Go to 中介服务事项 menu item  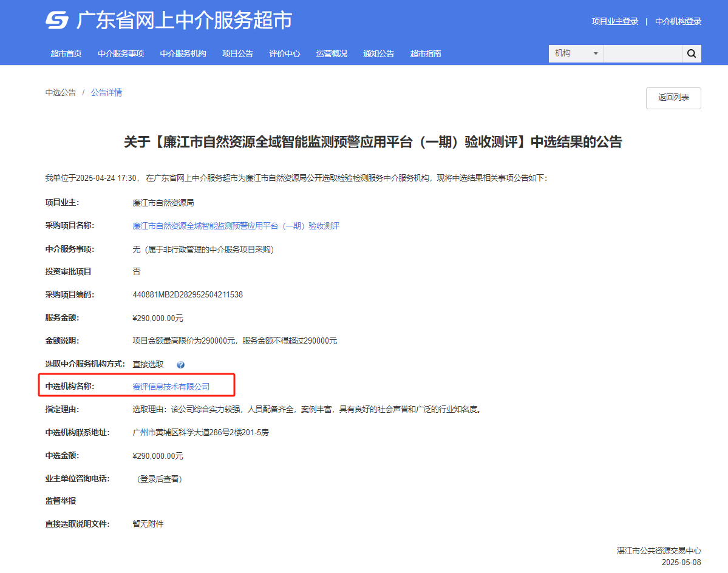(121, 53)
